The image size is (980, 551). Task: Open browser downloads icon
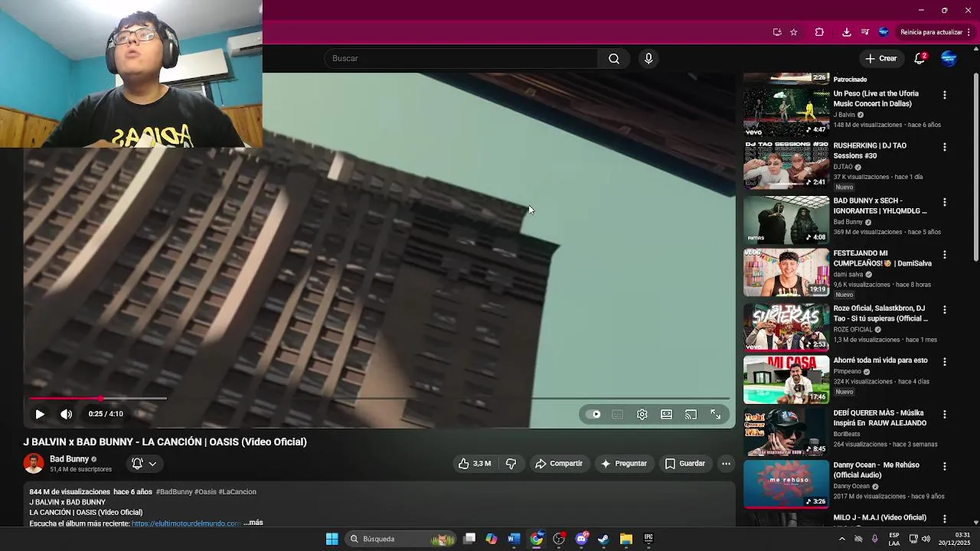coord(846,32)
